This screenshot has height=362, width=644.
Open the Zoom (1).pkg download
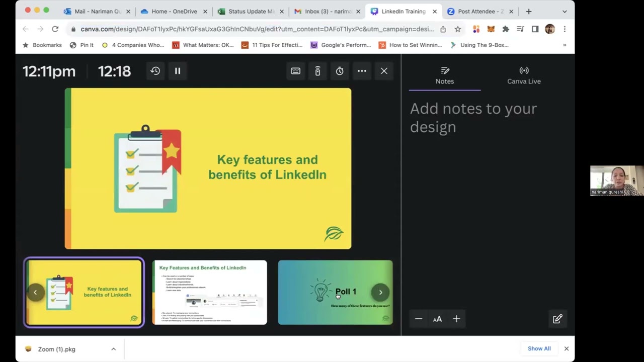tap(57, 349)
